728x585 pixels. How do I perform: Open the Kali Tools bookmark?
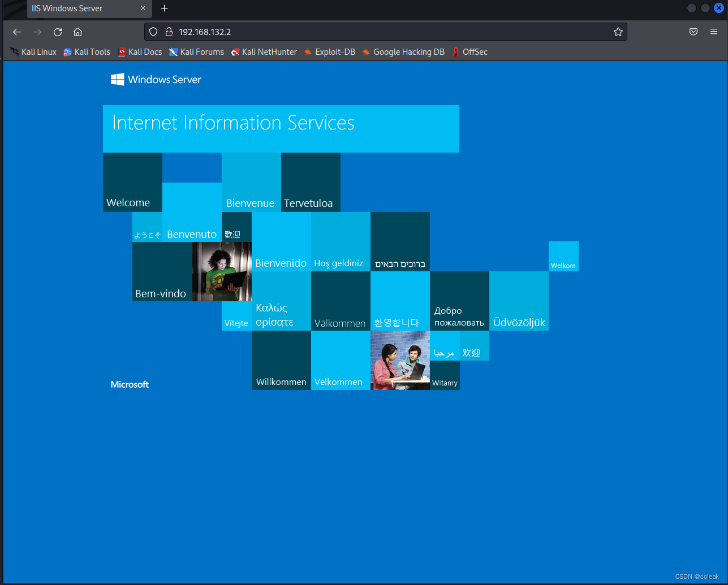tap(87, 52)
